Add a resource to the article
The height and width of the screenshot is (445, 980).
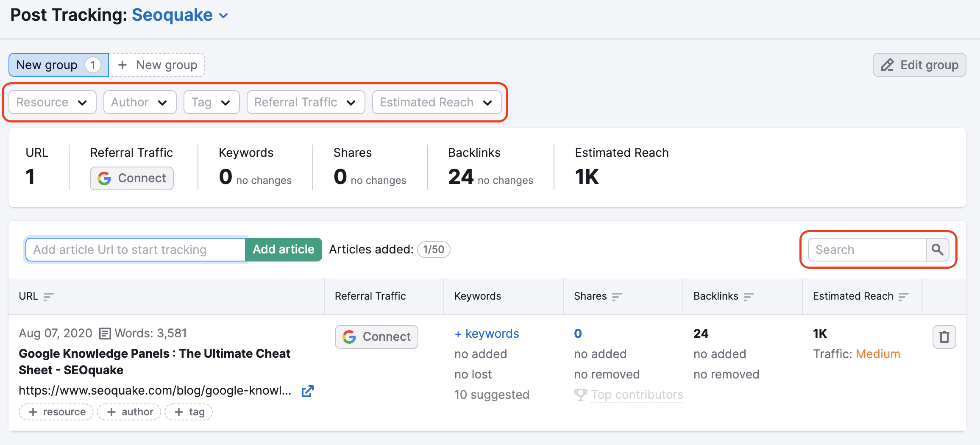56,412
